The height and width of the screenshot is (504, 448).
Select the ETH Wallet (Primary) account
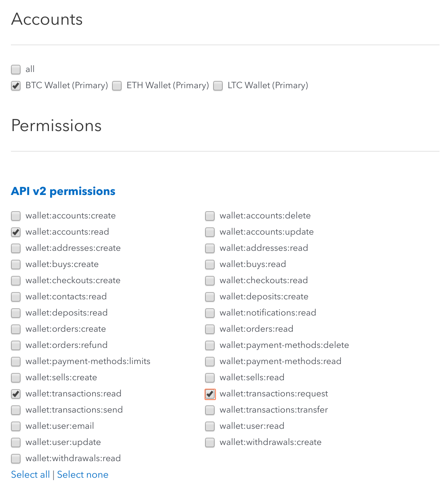point(117,86)
